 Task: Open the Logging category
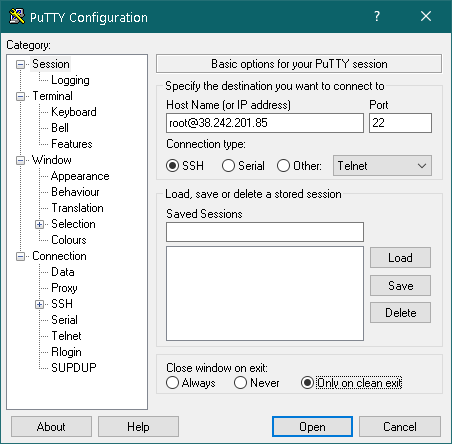click(x=70, y=80)
